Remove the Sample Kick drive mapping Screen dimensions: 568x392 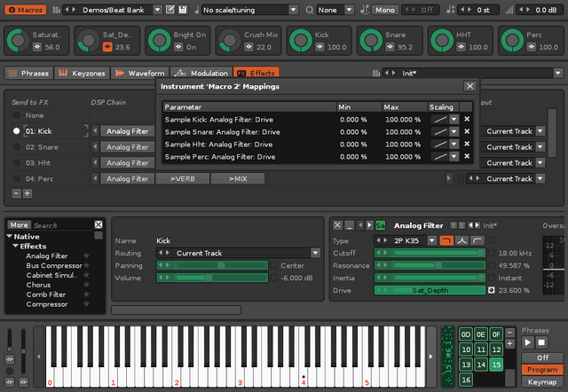click(x=467, y=118)
